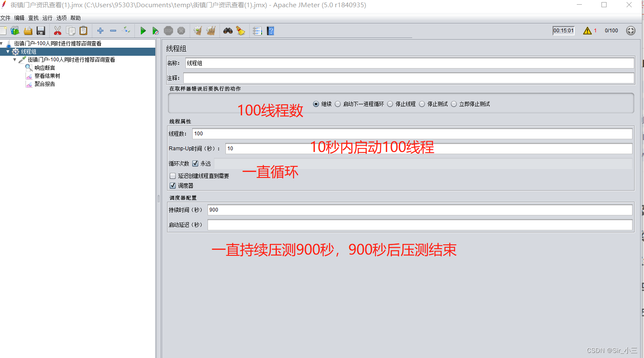The width and height of the screenshot is (644, 358).
Task: Uncheck the 永远 loop checkbox
Action: (x=195, y=163)
